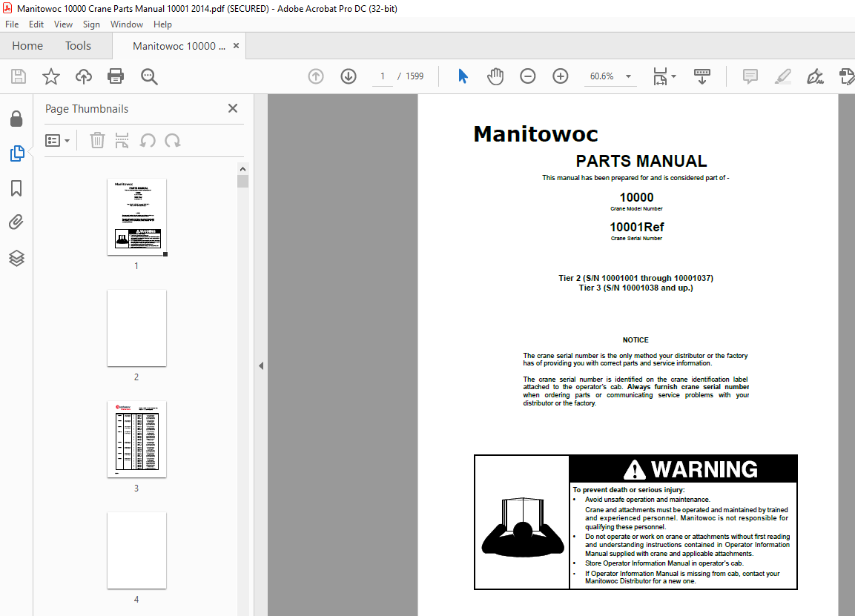Select the Manitowoc 10000 document tab
The height and width of the screenshot is (616, 855).
[x=179, y=47]
